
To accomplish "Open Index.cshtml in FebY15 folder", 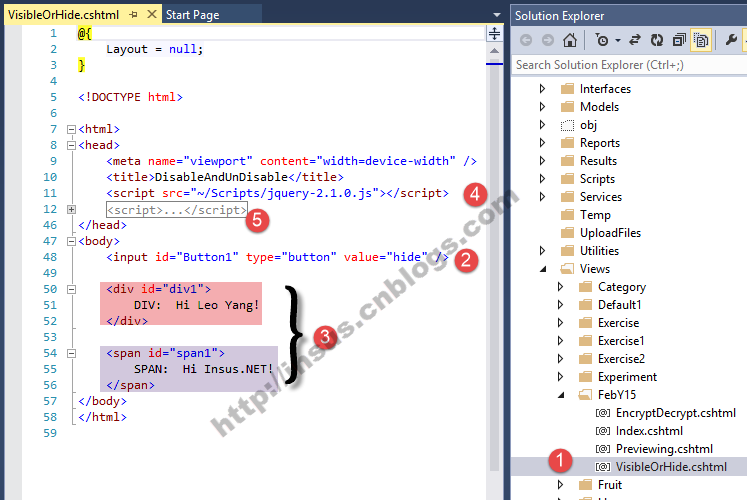I will click(649, 431).
